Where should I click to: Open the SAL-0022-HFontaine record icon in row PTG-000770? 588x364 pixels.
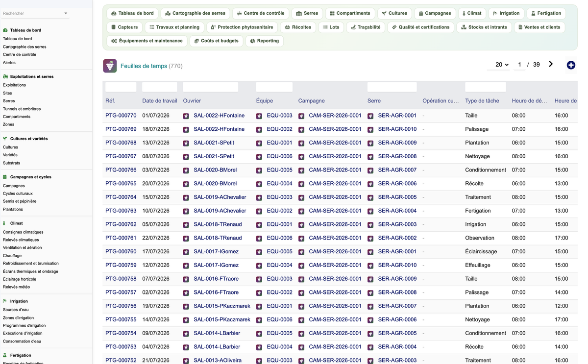click(x=186, y=116)
